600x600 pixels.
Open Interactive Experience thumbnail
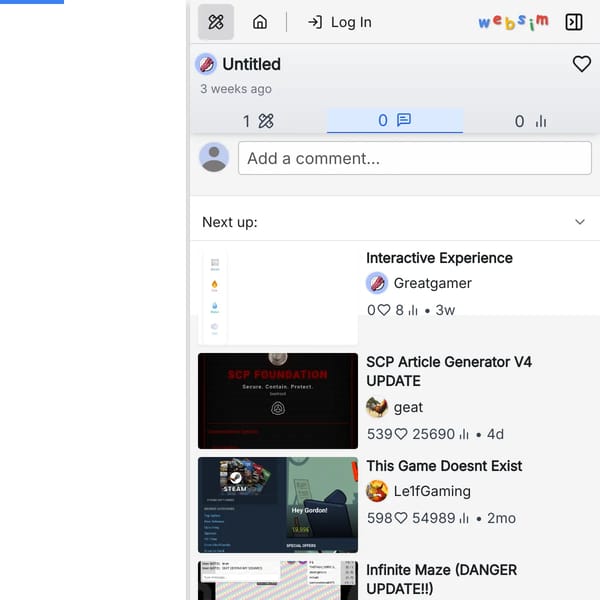coord(278,297)
